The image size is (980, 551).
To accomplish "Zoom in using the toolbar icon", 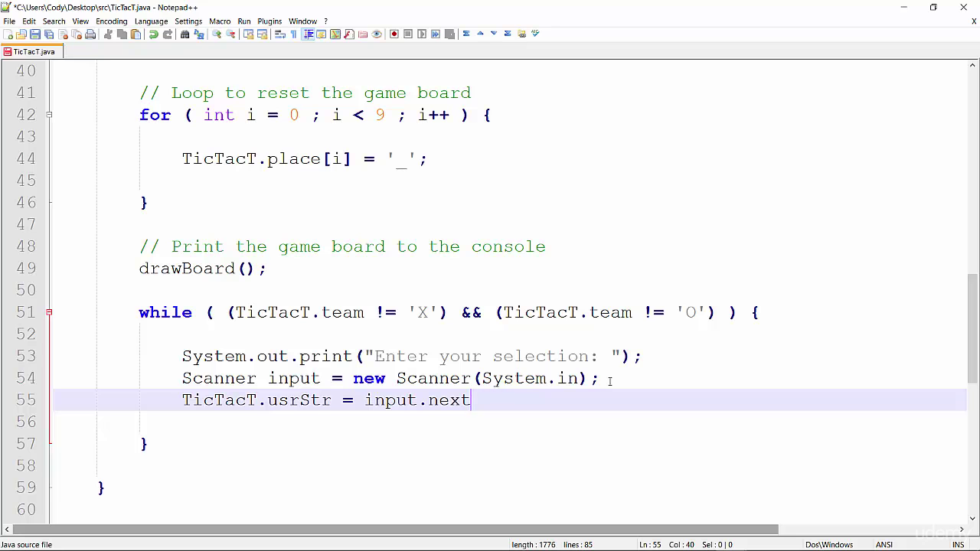I will point(217,34).
